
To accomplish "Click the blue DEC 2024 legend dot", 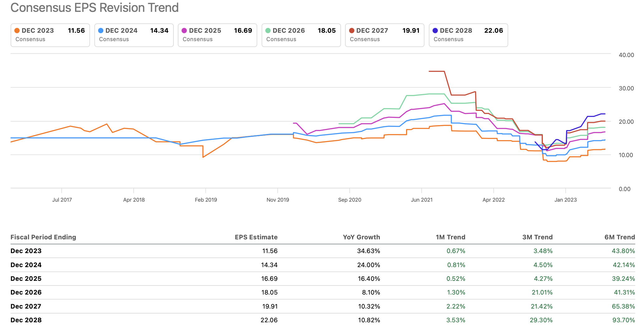I will (x=101, y=31).
